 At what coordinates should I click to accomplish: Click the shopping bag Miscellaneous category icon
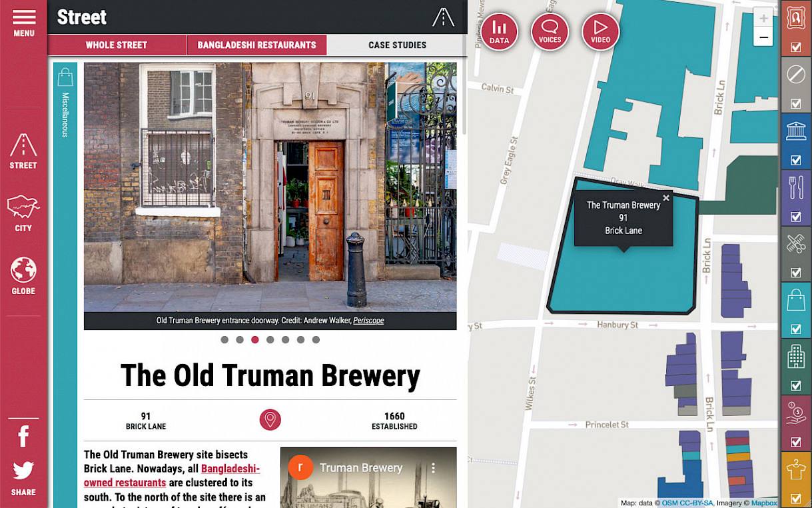pyautogui.click(x=65, y=77)
